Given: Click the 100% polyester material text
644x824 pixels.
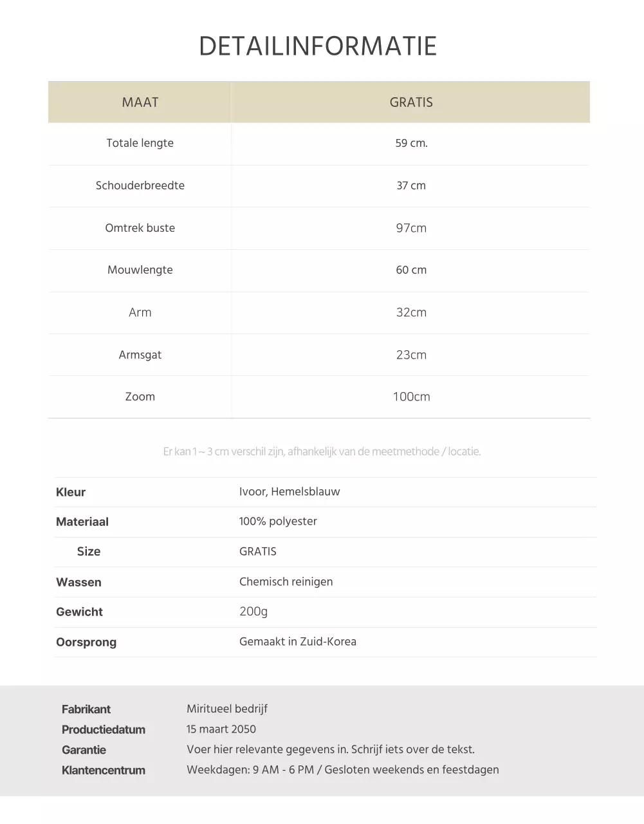Looking at the screenshot, I should tap(278, 521).
